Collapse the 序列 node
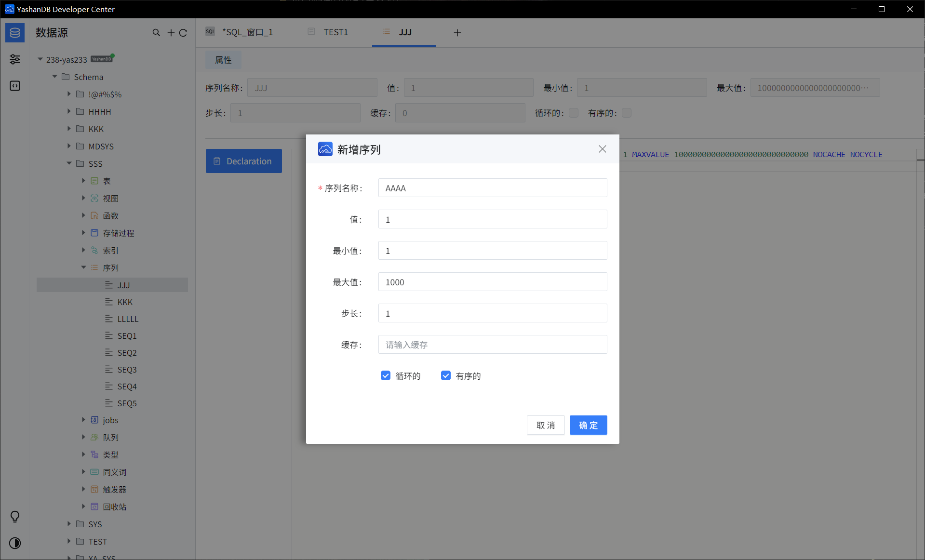This screenshot has width=925, height=560. [83, 267]
